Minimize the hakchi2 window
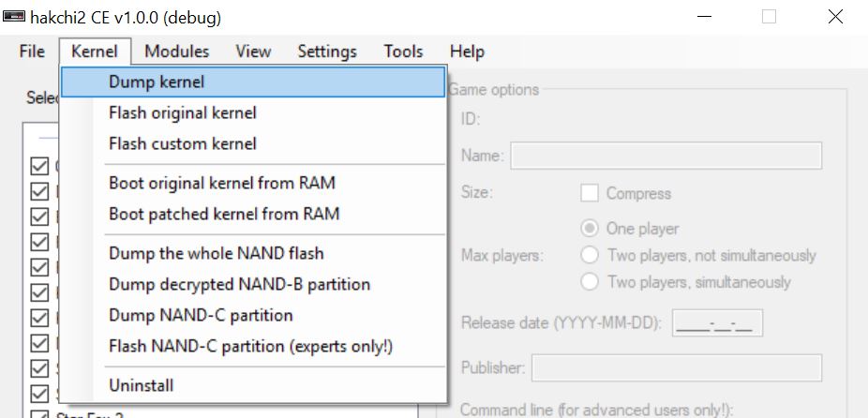Image resolution: width=868 pixels, height=418 pixels. (704, 17)
